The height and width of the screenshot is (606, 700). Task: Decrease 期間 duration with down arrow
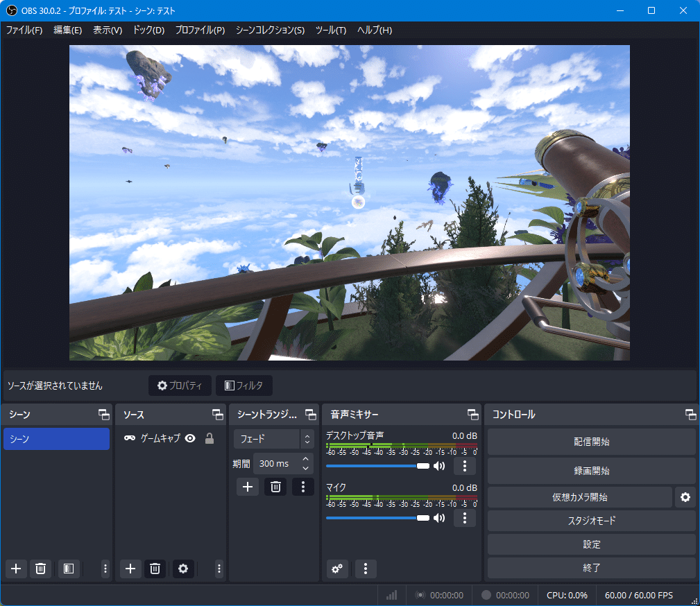pyautogui.click(x=305, y=469)
